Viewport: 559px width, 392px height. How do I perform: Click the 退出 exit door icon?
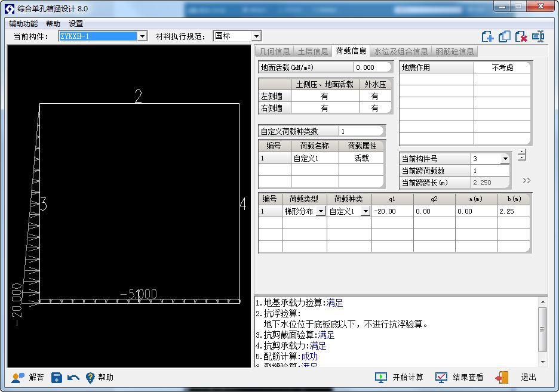coord(502,378)
